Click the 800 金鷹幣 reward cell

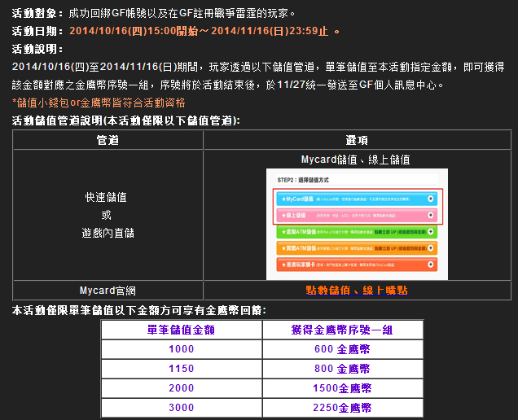tap(343, 369)
